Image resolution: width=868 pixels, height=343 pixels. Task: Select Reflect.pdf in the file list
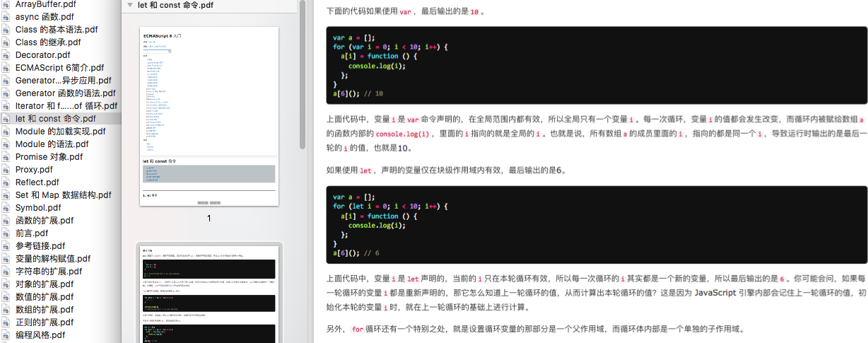tap(37, 182)
